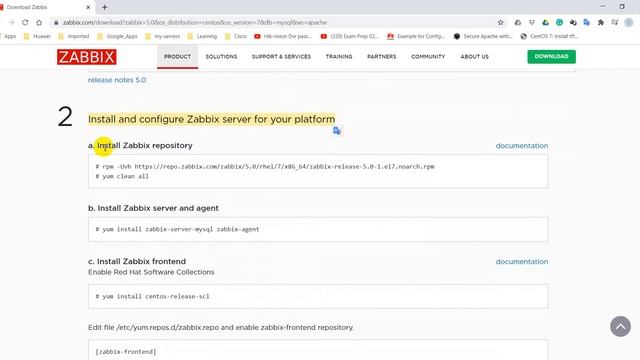Open the green Grammarly extension icon

(x=559, y=22)
